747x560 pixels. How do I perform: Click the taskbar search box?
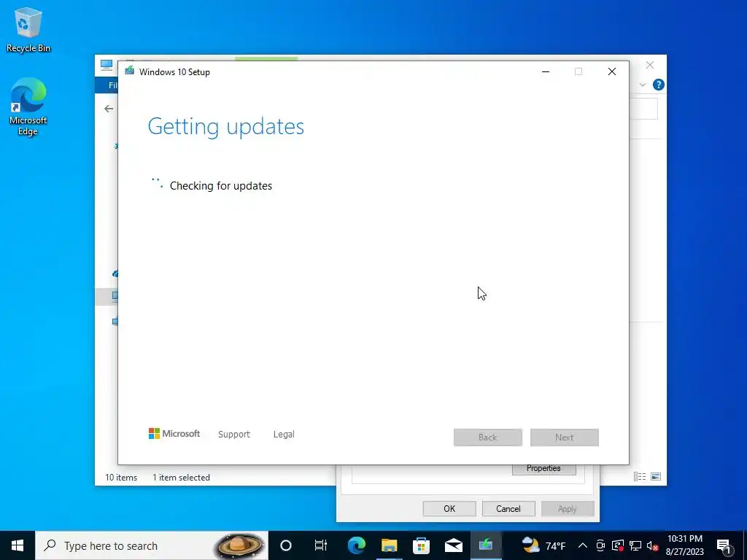click(152, 545)
